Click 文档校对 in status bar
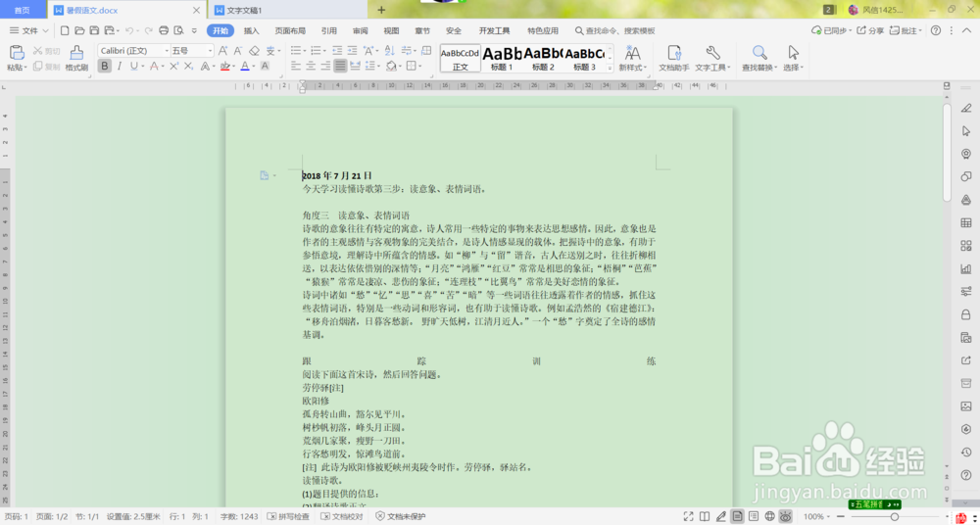Viewport: 980px width, 525px height. [342, 517]
